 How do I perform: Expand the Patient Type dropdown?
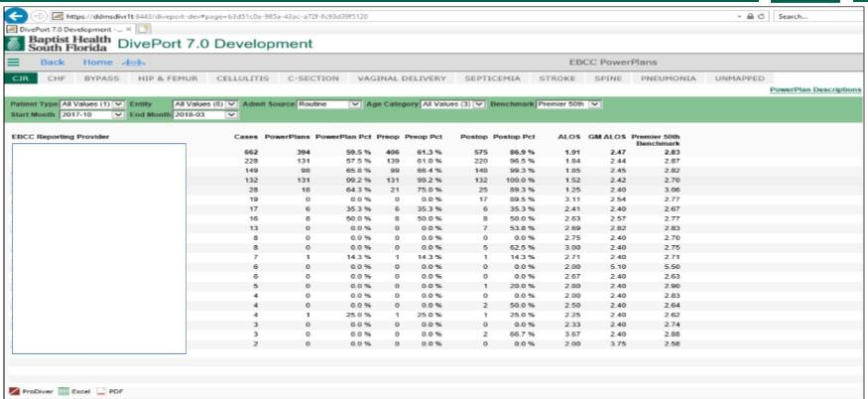93,104
